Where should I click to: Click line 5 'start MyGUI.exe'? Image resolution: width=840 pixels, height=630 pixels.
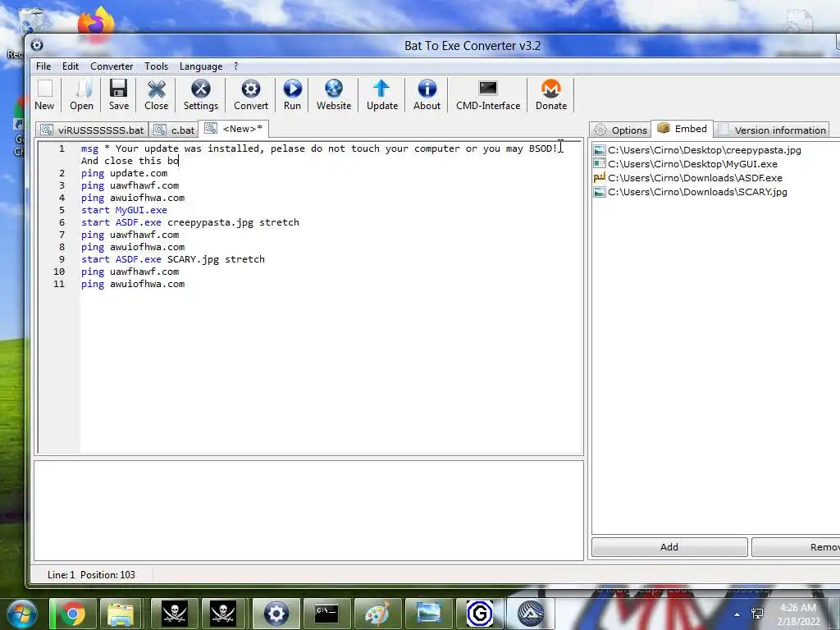pos(124,210)
